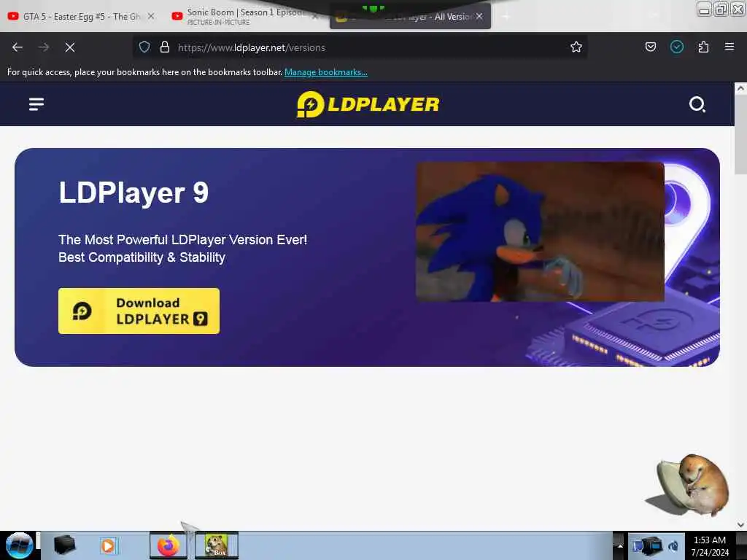Go back using the browser back arrow
The image size is (747, 560).
[18, 47]
